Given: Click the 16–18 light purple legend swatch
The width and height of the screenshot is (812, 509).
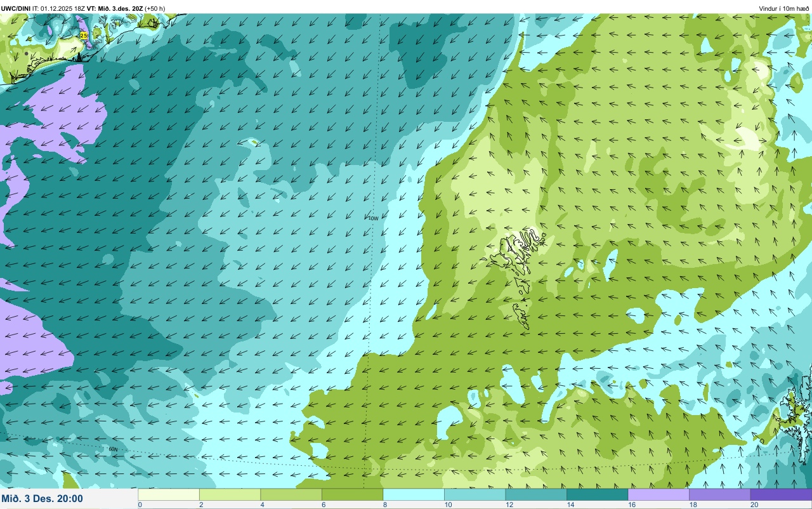Looking at the screenshot, I should point(658,494).
